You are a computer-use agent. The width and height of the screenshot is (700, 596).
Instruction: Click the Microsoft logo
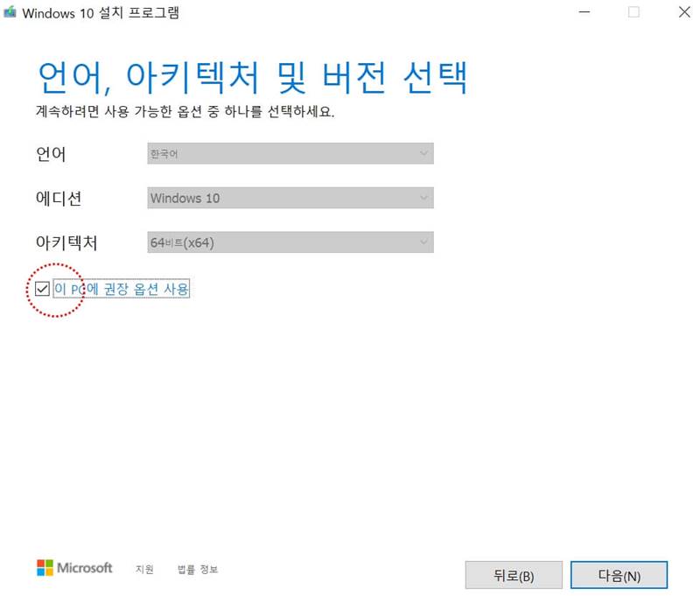(74, 568)
